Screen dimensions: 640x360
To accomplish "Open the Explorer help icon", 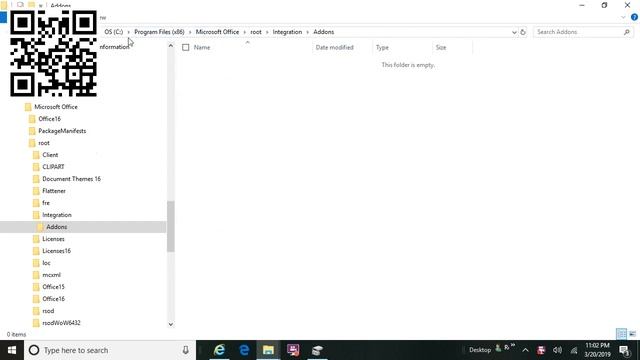I will (x=634, y=17).
